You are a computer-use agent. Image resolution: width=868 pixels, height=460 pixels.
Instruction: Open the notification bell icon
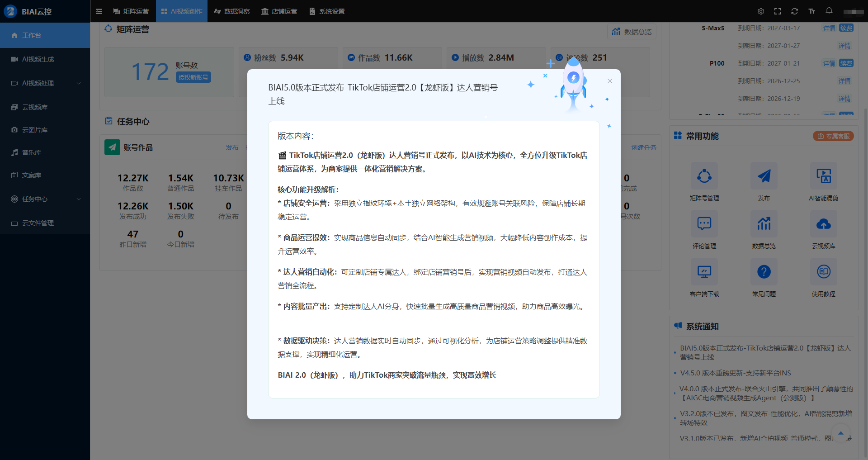coord(829,10)
